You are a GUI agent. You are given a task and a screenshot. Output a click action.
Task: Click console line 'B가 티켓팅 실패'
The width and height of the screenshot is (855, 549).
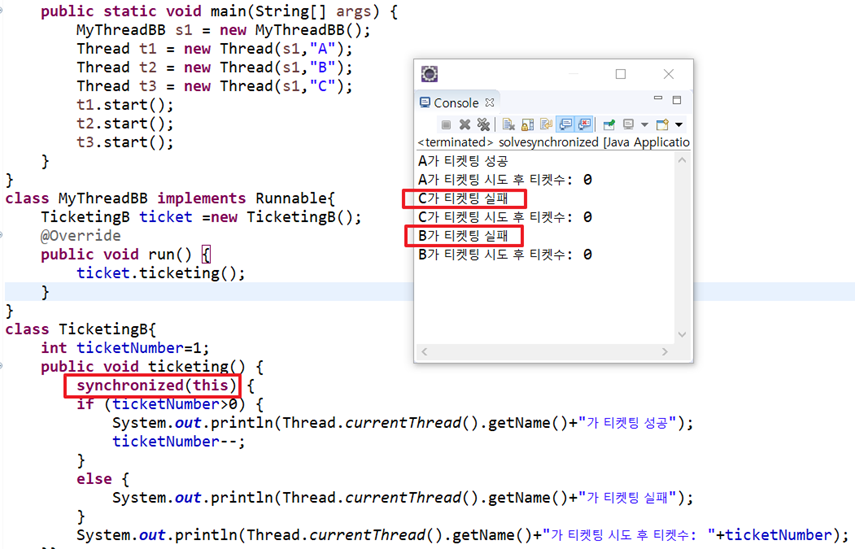click(x=463, y=236)
